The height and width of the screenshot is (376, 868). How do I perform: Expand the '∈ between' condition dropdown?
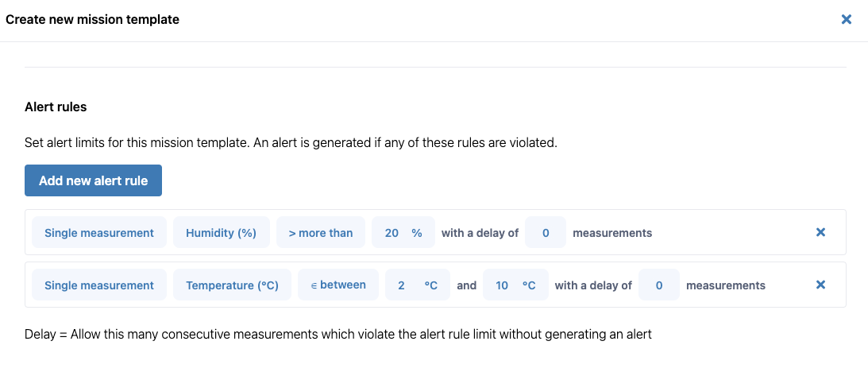coord(338,285)
